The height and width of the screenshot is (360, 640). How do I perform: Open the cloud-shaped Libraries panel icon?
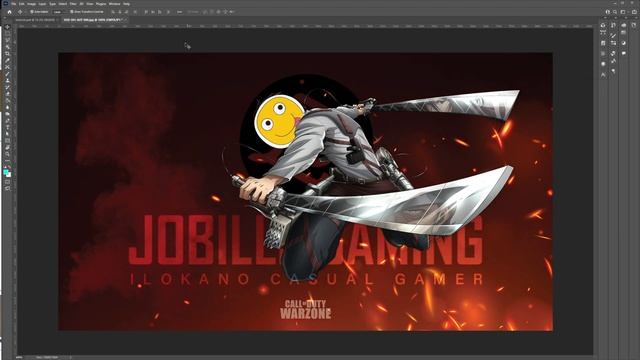[624, 25]
